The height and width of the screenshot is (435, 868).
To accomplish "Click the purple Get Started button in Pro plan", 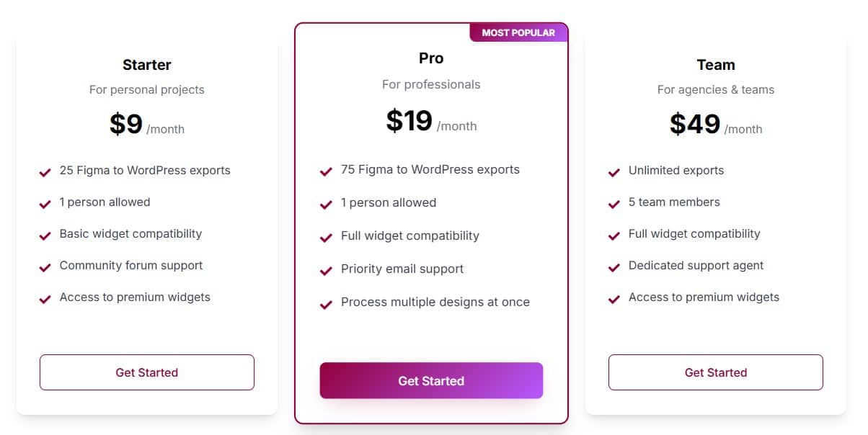I will pyautogui.click(x=431, y=380).
